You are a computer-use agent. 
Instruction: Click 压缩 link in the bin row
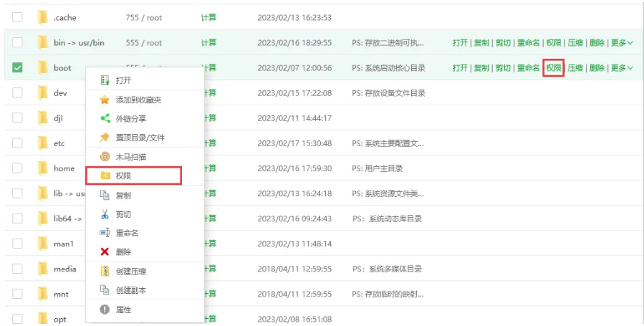tap(575, 43)
